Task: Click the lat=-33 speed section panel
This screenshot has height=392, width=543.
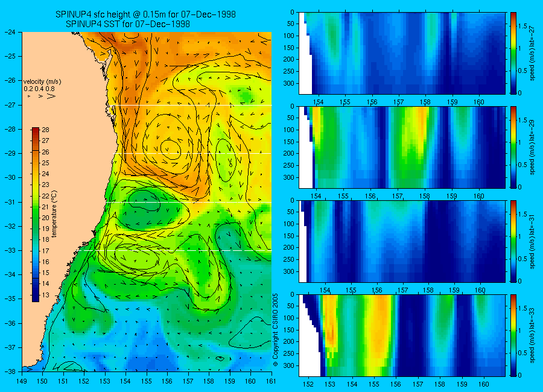Action: [x=402, y=335]
